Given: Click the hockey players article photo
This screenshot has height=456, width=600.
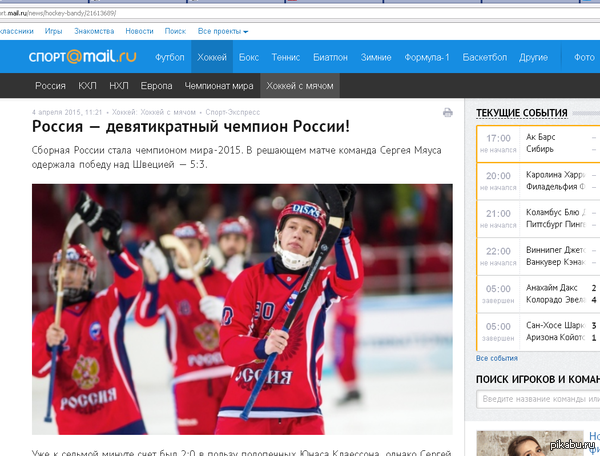Looking at the screenshot, I should pos(242,308).
